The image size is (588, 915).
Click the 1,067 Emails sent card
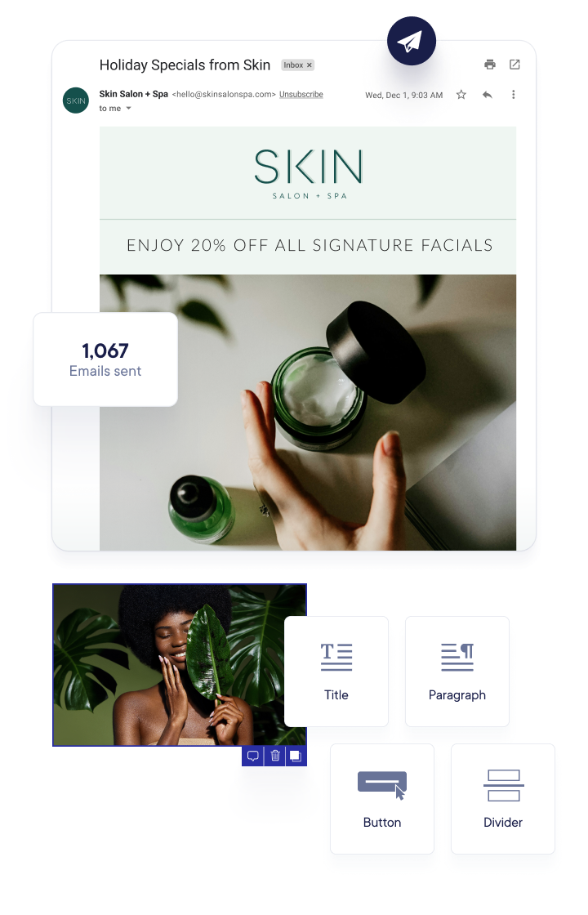coord(105,359)
